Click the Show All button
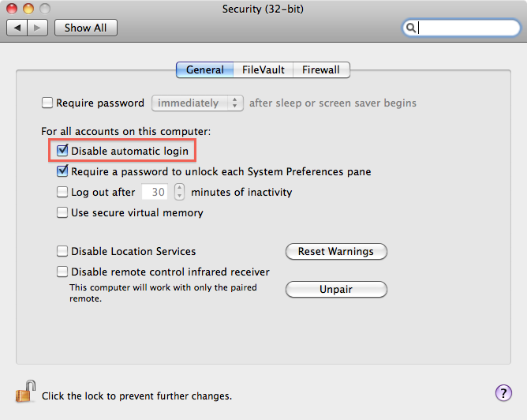This screenshot has width=527, height=420. [x=86, y=28]
